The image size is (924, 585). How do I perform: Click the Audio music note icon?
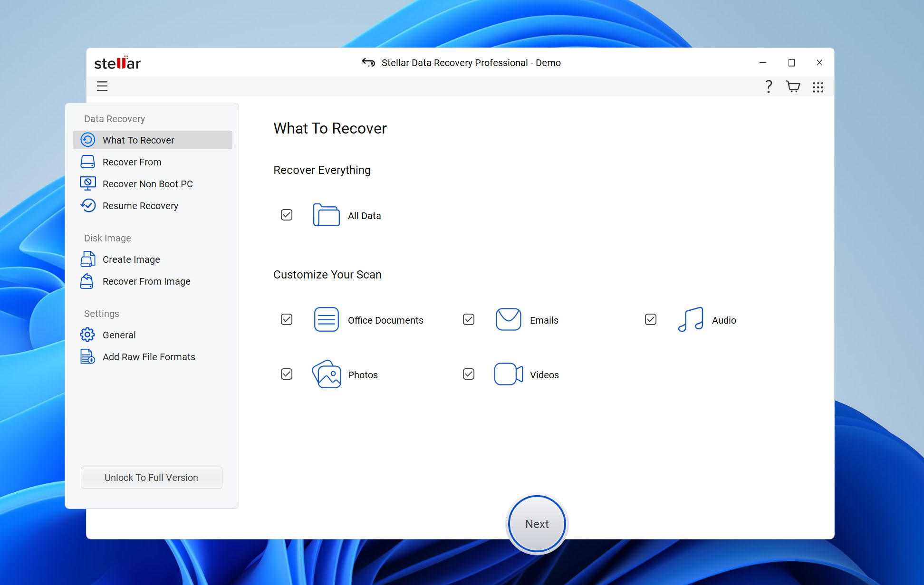tap(691, 319)
